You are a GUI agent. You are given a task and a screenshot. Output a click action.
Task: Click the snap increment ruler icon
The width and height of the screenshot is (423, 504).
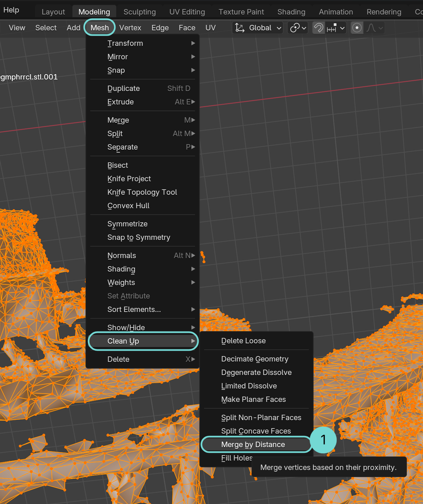[332, 28]
